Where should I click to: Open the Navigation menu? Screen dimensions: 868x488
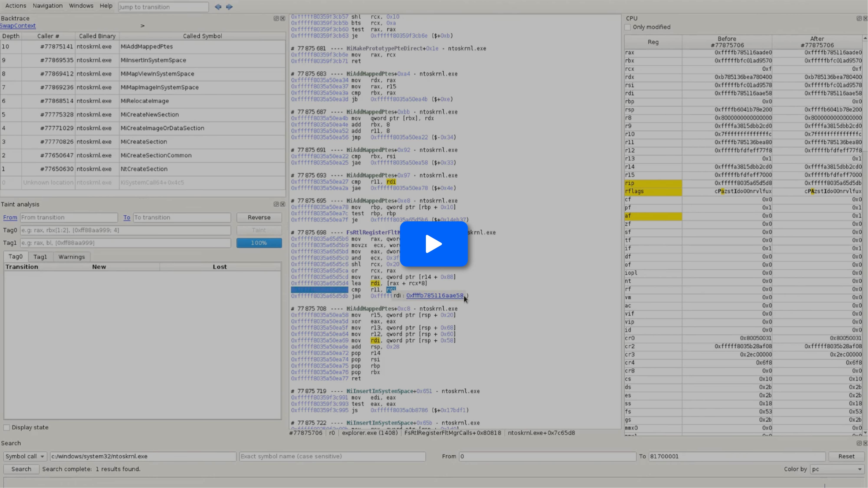(x=48, y=6)
